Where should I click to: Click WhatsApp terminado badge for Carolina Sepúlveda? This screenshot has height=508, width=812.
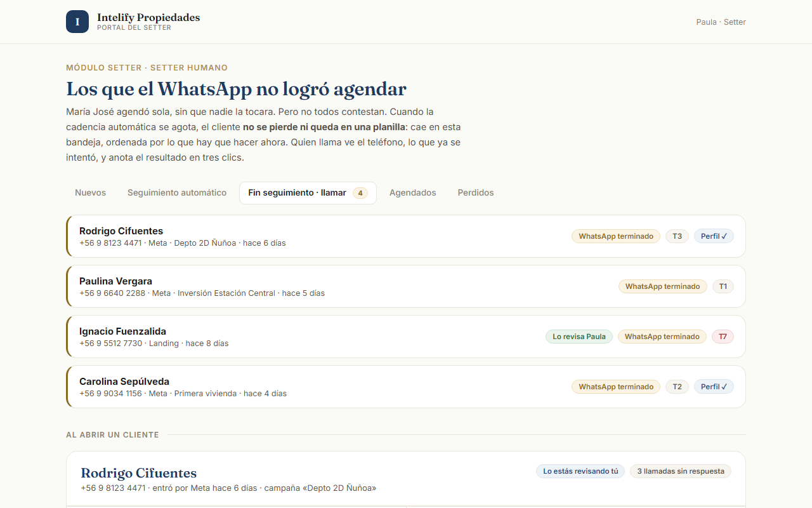(x=616, y=387)
